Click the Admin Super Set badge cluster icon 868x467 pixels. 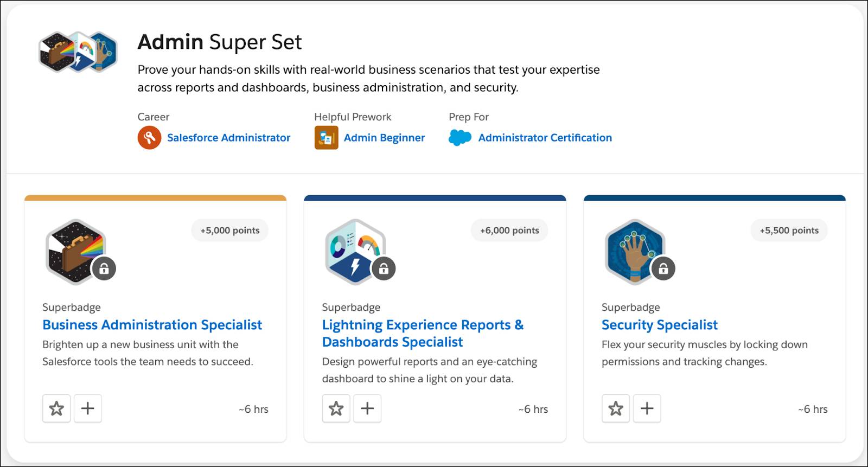tap(79, 52)
